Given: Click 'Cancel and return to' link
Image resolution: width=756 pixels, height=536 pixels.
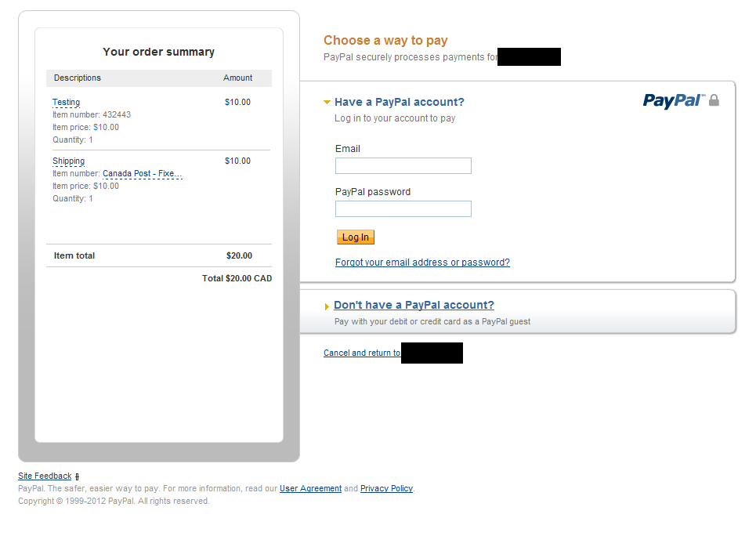Looking at the screenshot, I should point(362,353).
